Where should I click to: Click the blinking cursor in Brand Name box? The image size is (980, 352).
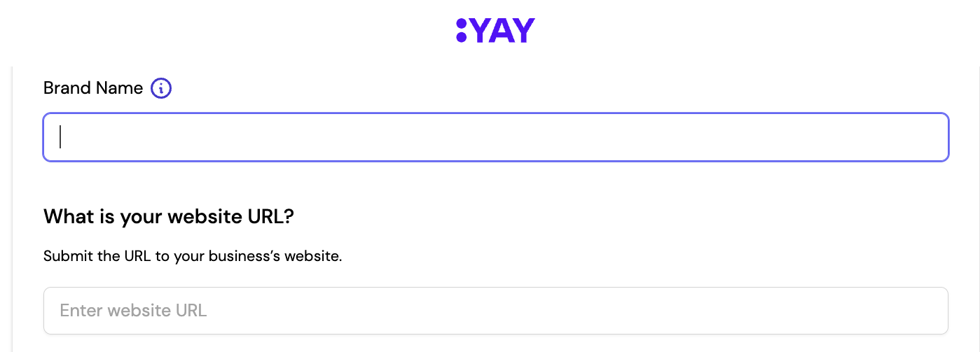point(60,137)
